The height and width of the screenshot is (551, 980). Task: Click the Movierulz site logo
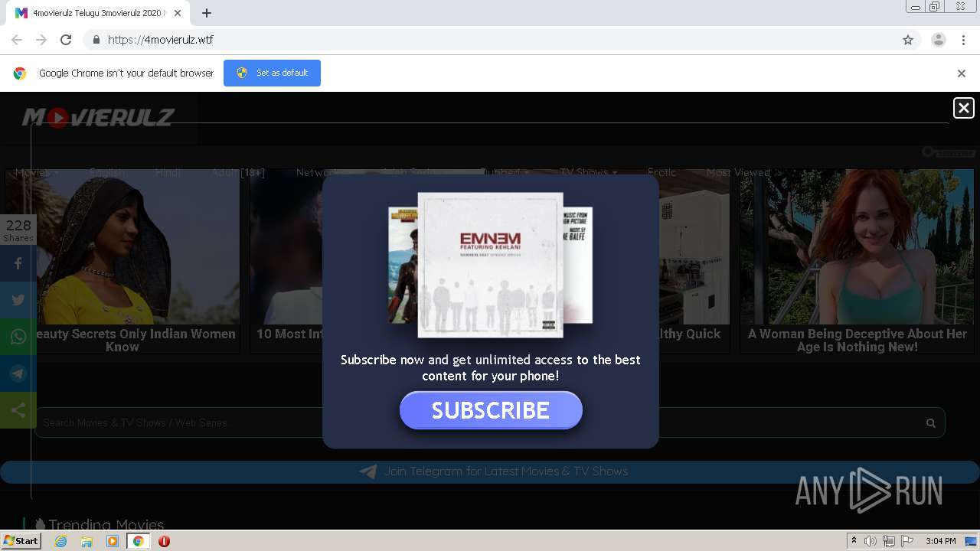point(98,117)
